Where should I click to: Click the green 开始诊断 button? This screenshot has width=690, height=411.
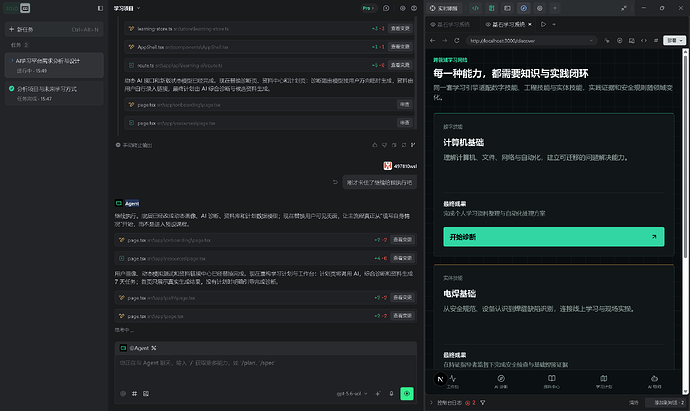(554, 237)
